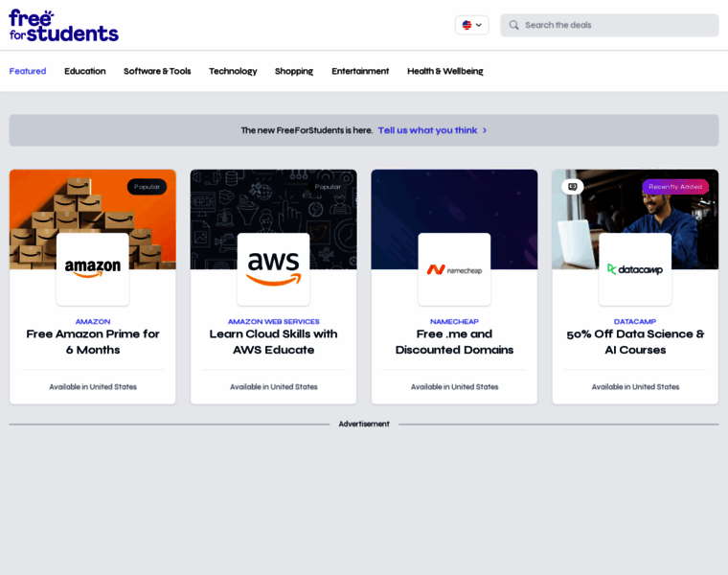Click the AWS logo tile
The width and height of the screenshot is (728, 575).
tap(273, 269)
